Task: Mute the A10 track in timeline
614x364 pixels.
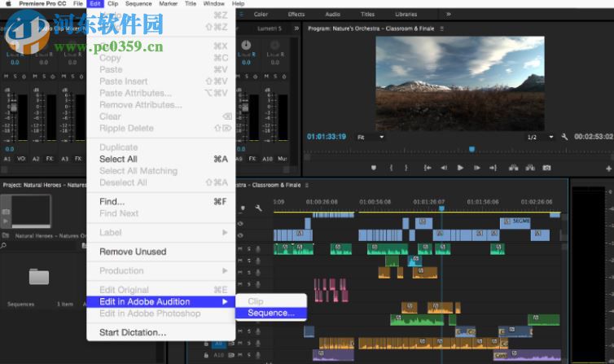Action: (x=240, y=355)
